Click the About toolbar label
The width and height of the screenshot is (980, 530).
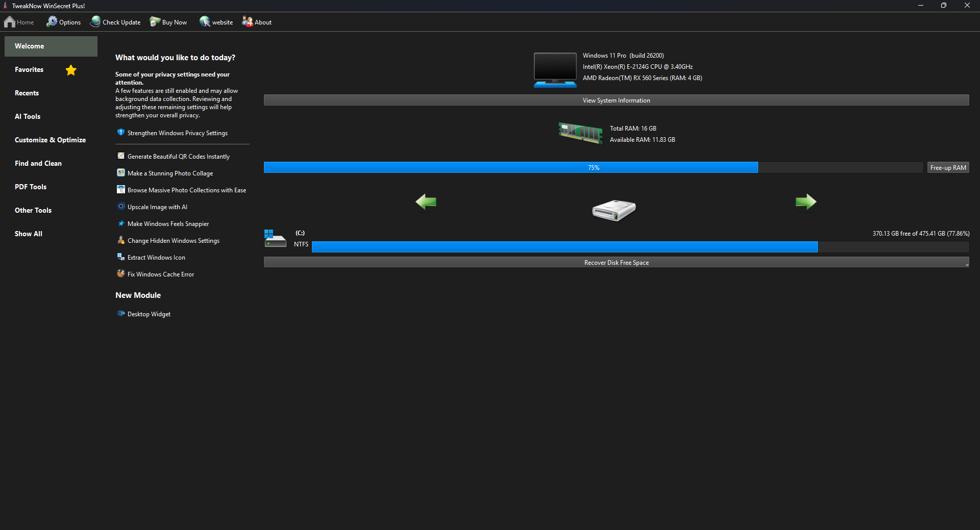pyautogui.click(x=263, y=22)
